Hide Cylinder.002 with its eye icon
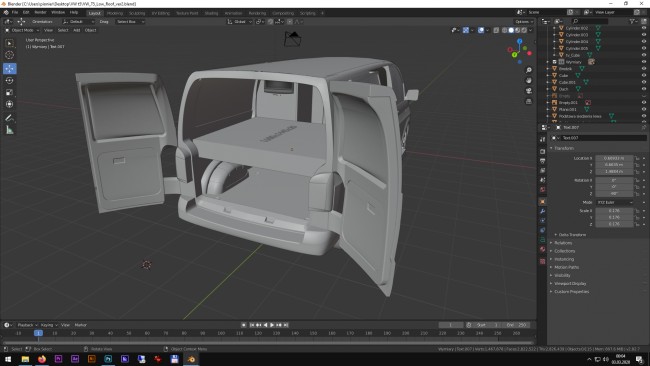The height and width of the screenshot is (366, 650). (x=644, y=28)
